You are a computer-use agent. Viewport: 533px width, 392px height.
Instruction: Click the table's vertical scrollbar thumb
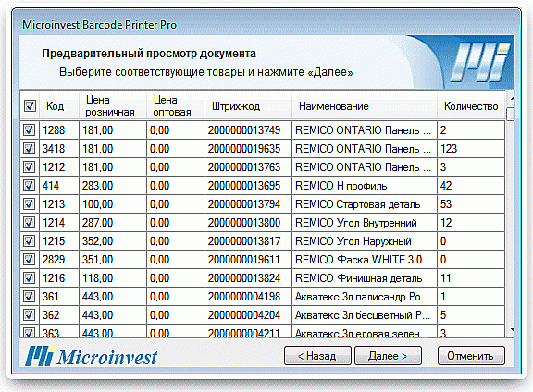click(x=510, y=114)
